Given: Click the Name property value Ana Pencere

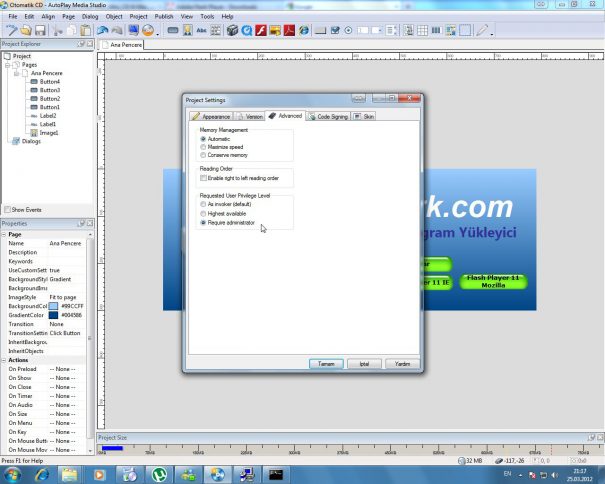Looking at the screenshot, I should pos(65,244).
